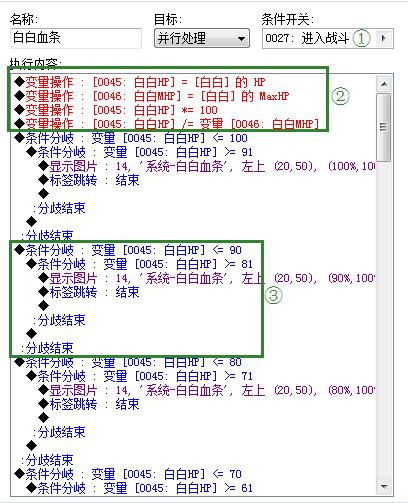Click the 名称 field containing 白白血条

[x=76, y=38]
